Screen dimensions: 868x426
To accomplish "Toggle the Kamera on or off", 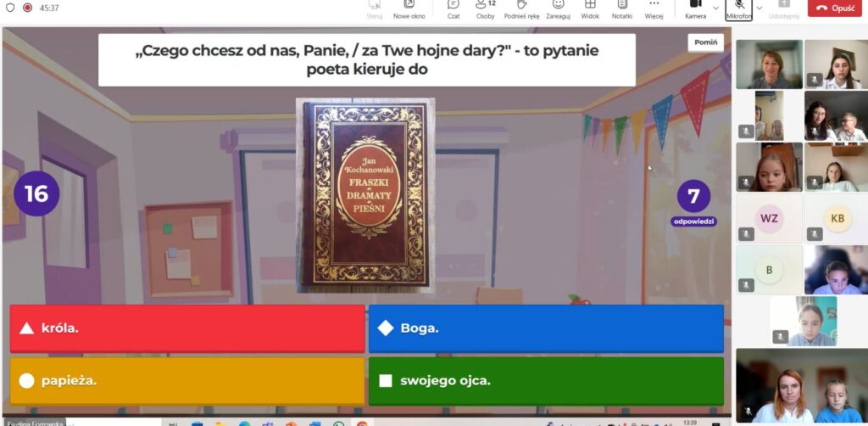I will pyautogui.click(x=695, y=8).
